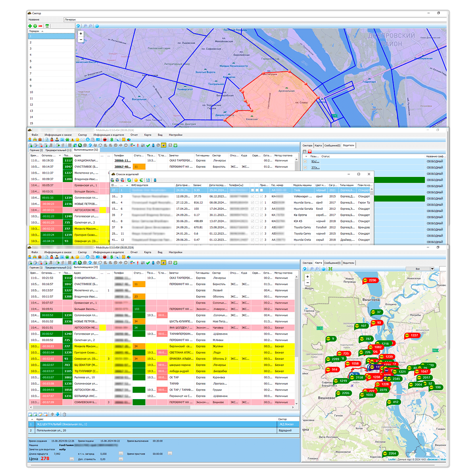
Task: Open Информация о заказе menu in bottom window
Action: (x=58, y=252)
